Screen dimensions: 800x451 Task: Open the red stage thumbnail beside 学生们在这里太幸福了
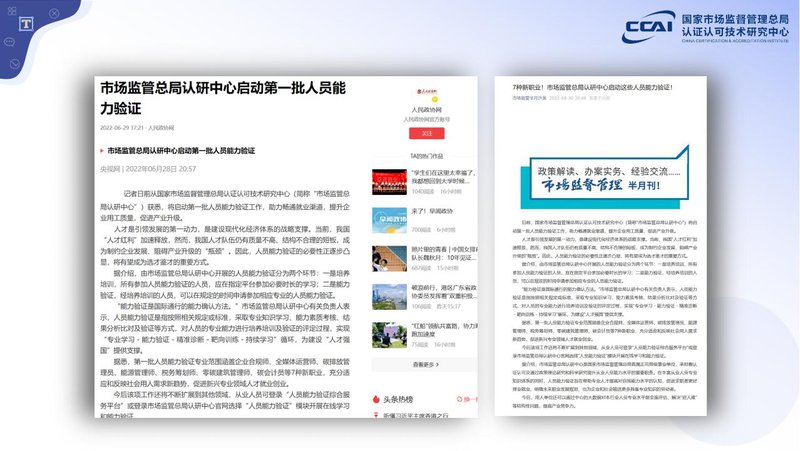(x=389, y=182)
